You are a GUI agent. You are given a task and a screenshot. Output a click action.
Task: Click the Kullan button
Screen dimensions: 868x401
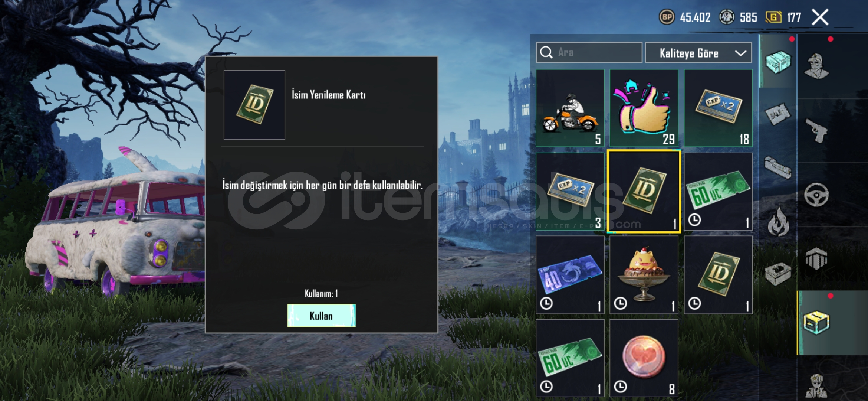point(321,316)
